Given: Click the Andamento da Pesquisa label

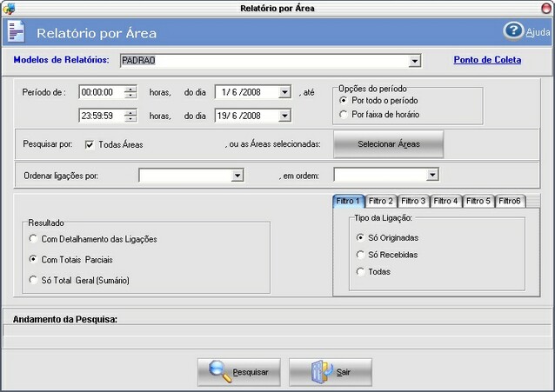Looking at the screenshot, I should [x=65, y=319].
